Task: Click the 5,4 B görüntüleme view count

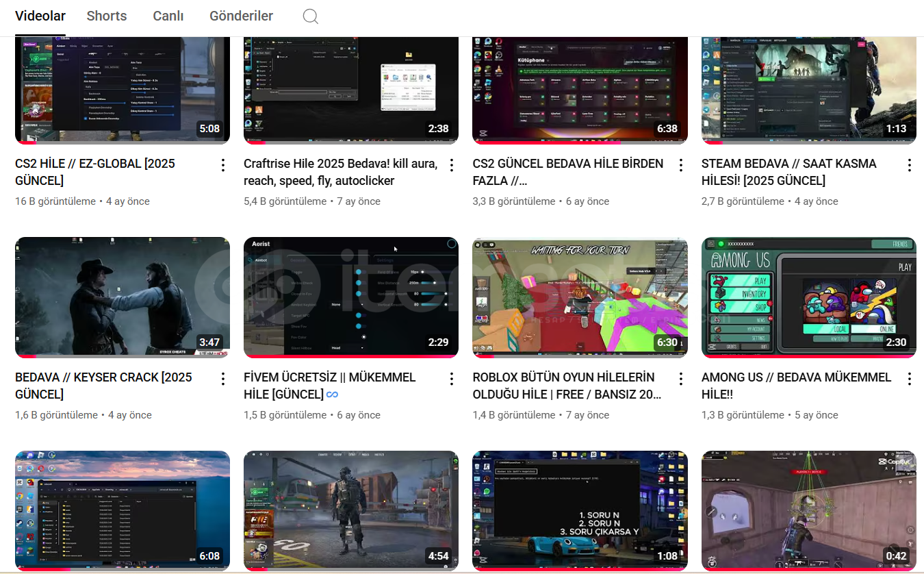Action: (x=285, y=201)
